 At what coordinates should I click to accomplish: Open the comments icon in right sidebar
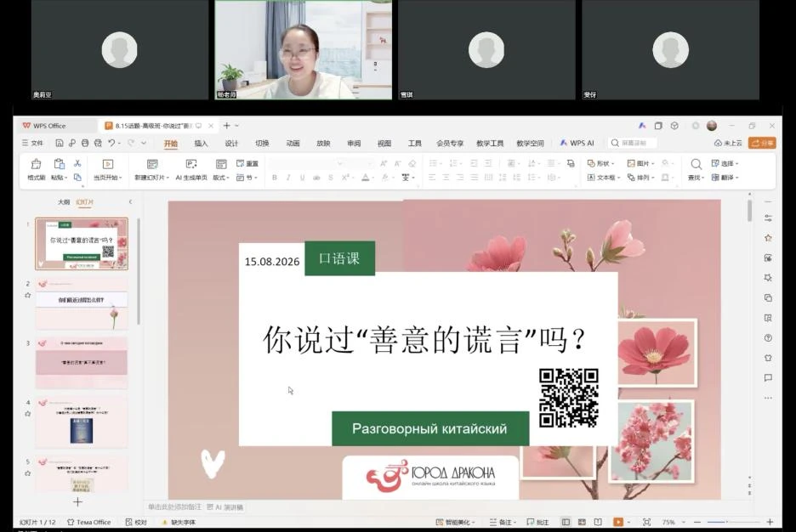pyautogui.click(x=768, y=378)
